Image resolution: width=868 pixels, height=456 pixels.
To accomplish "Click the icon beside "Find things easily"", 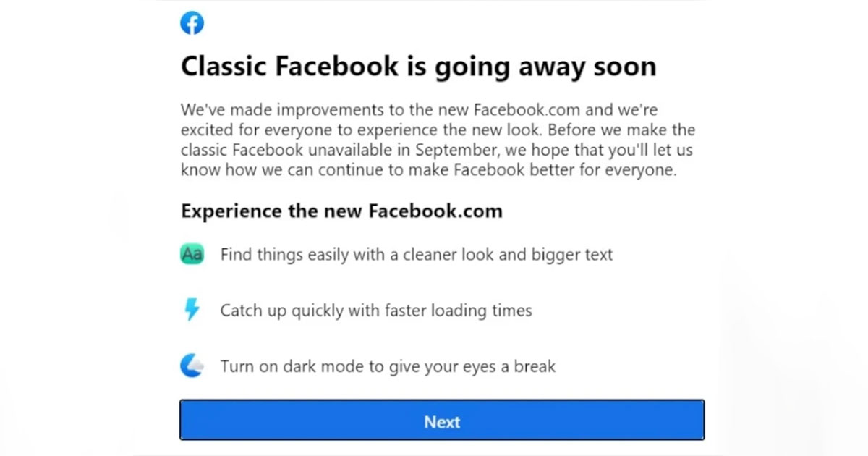I will tap(191, 254).
